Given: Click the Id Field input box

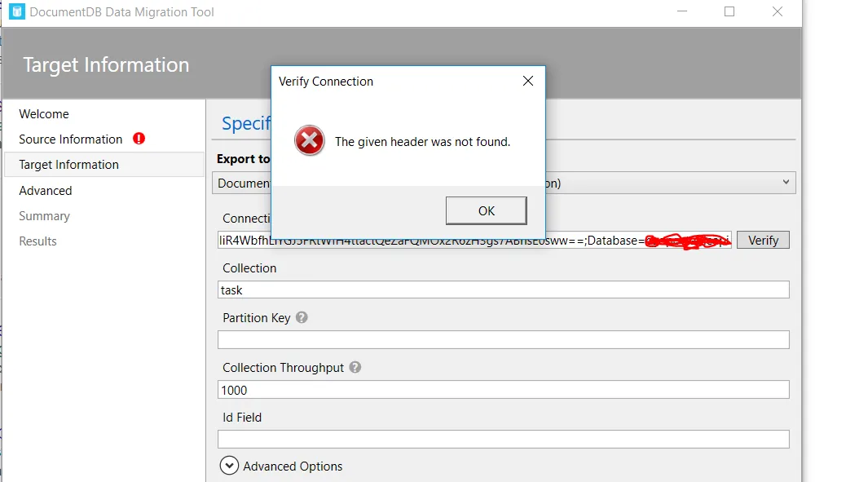Looking at the screenshot, I should (x=503, y=440).
